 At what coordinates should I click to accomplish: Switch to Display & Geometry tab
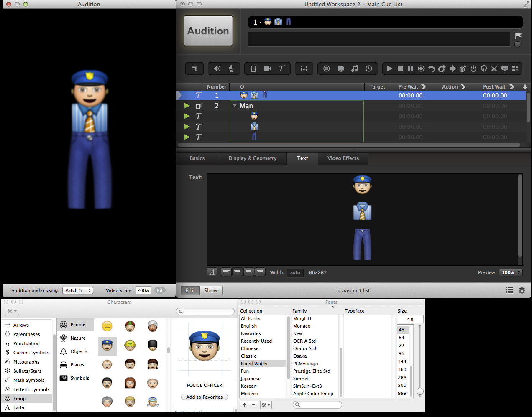tap(252, 158)
